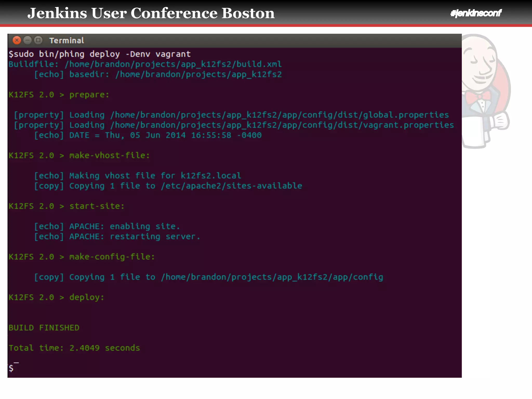Click the Buildfile path build.xml line
The width and height of the screenshot is (532, 399).
pyautogui.click(x=145, y=64)
